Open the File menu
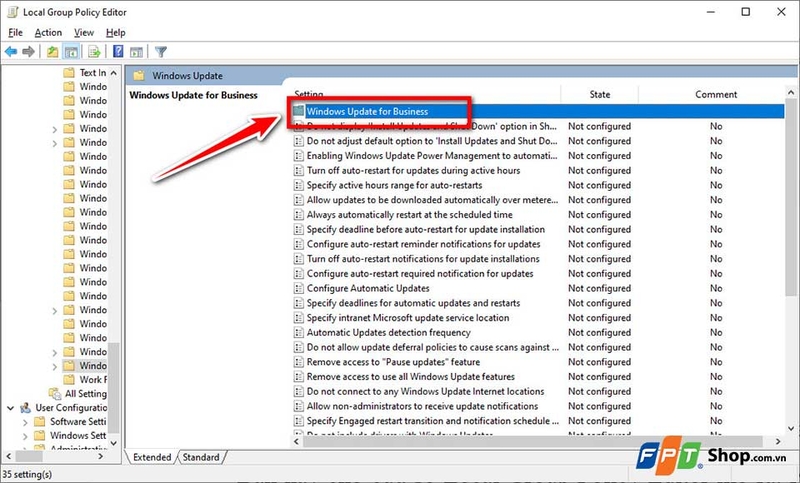The image size is (800, 483). click(15, 33)
